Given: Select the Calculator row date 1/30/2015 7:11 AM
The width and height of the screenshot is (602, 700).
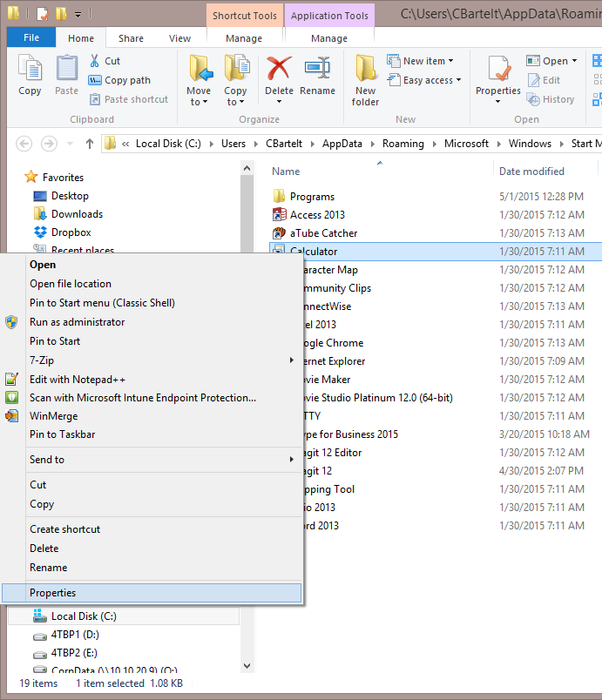Looking at the screenshot, I should (x=542, y=252).
